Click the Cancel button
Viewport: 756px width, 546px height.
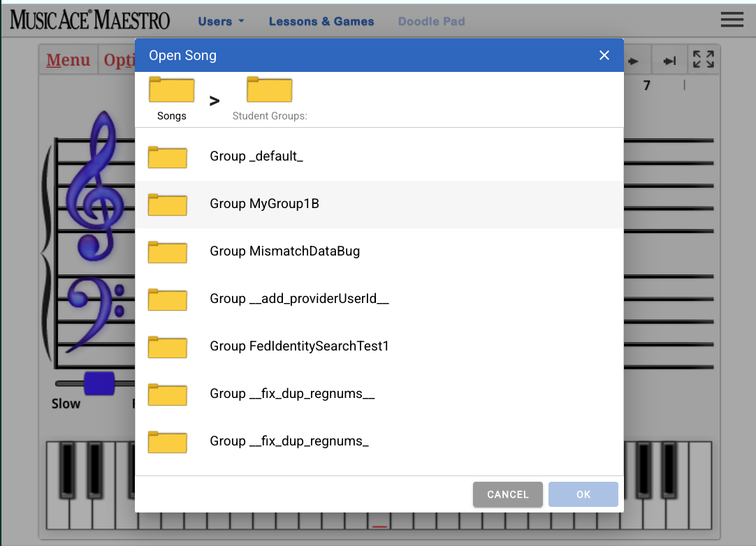[x=508, y=494]
